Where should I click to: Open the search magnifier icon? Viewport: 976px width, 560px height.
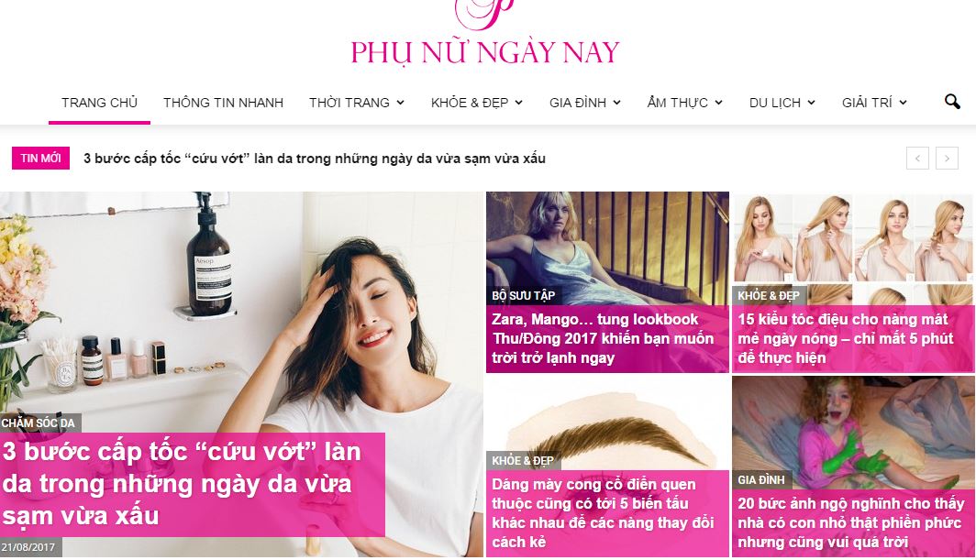952,102
